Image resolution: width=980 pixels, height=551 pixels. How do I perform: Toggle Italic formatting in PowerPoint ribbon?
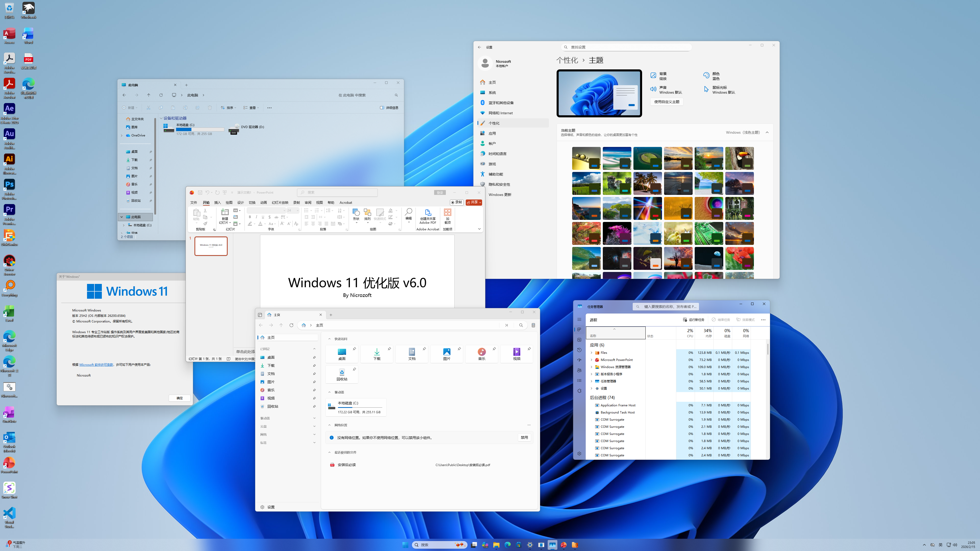click(256, 217)
